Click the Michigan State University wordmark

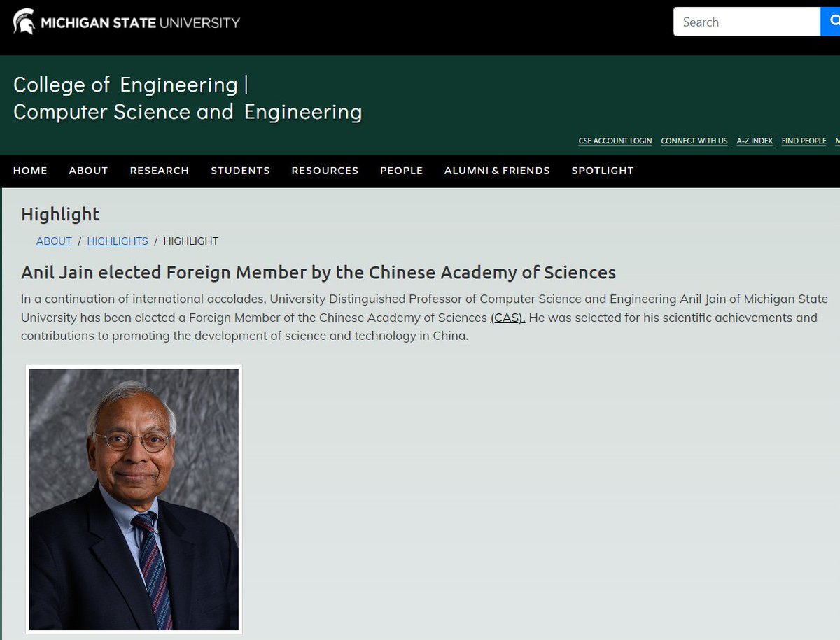pos(140,22)
